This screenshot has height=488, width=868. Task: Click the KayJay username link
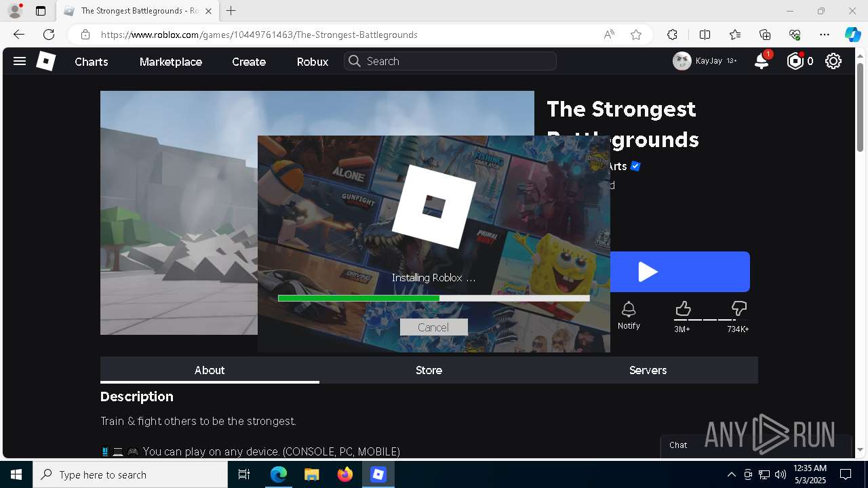(x=709, y=61)
